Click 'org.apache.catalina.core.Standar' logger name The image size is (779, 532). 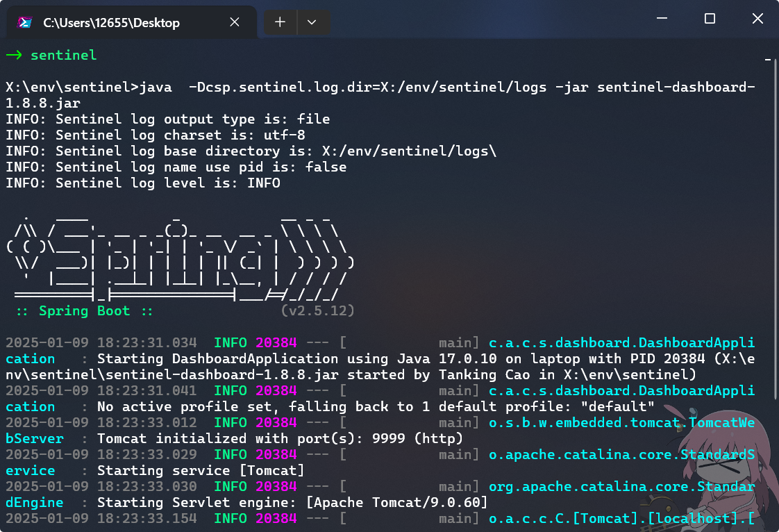click(x=622, y=486)
